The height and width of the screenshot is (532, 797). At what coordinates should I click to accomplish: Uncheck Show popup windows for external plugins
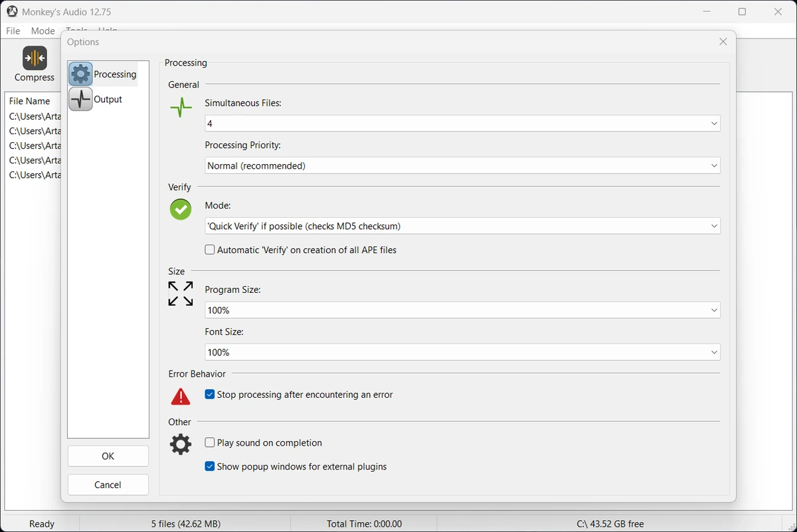coord(210,467)
